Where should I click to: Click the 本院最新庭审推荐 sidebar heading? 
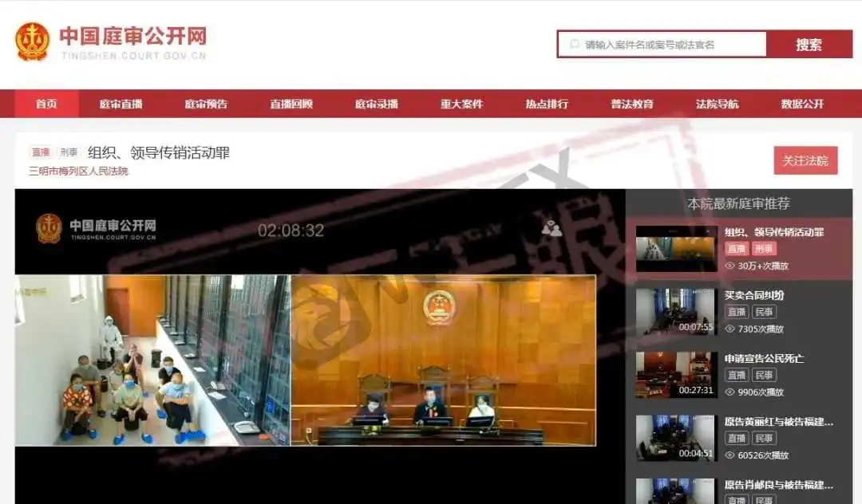coord(739,203)
